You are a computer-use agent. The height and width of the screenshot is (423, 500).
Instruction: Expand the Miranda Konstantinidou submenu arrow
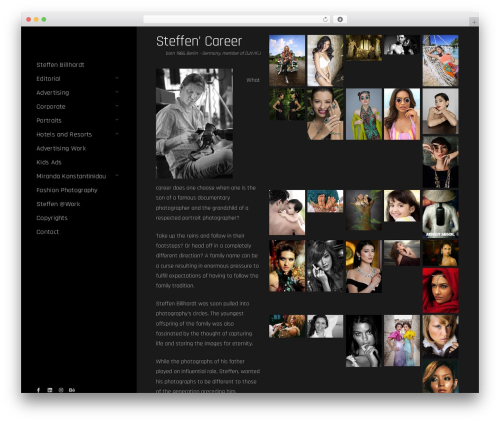117,175
